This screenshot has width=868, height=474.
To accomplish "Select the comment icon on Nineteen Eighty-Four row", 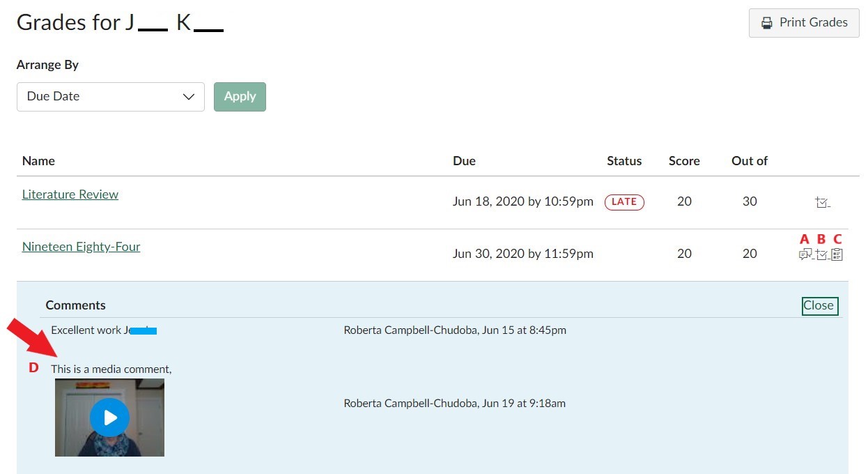I will (806, 254).
